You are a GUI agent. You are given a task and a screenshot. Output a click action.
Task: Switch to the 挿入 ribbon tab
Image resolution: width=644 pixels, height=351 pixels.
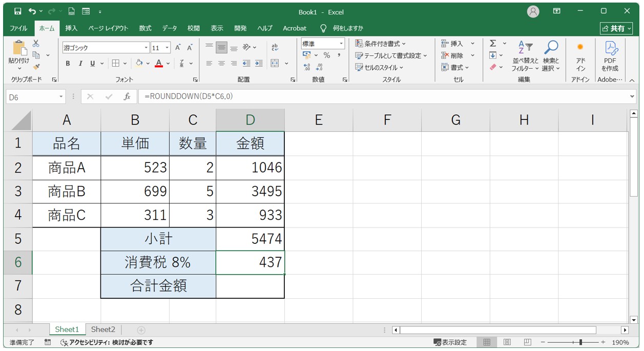(x=72, y=28)
